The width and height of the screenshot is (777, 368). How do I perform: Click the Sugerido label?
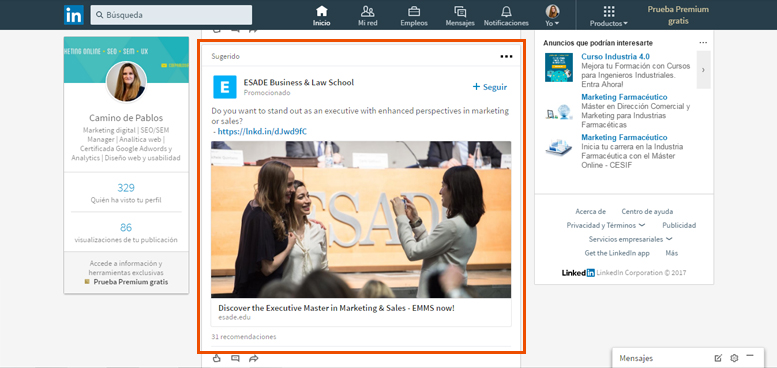click(225, 56)
